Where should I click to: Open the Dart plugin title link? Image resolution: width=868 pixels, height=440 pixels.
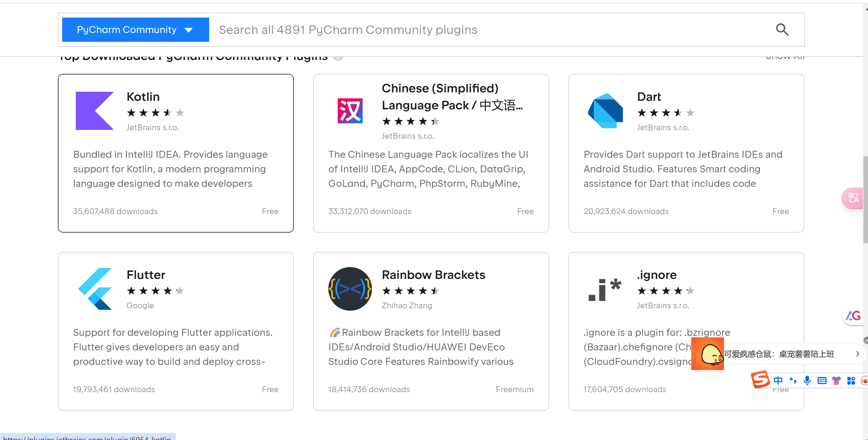tap(648, 97)
